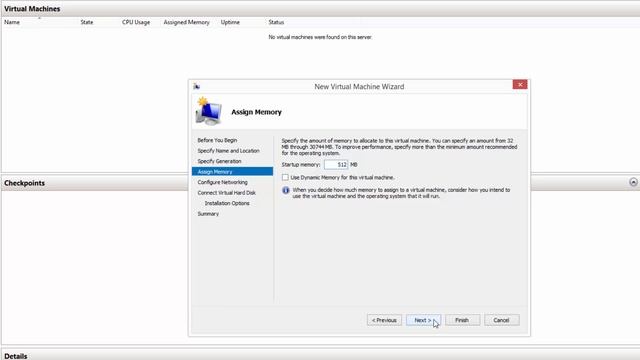Jump to the Configure Networking step
The image size is (640, 360).
[222, 182]
